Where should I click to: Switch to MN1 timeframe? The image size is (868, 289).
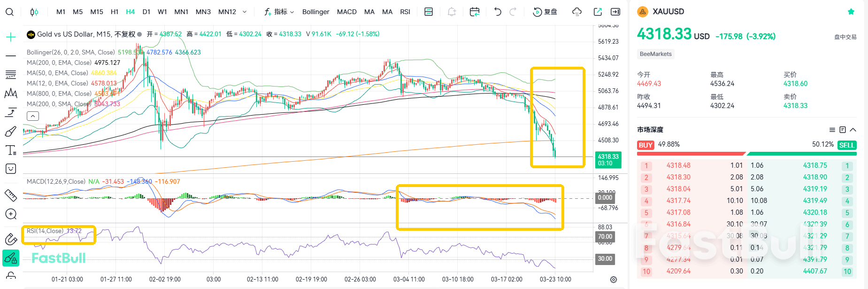click(x=181, y=12)
